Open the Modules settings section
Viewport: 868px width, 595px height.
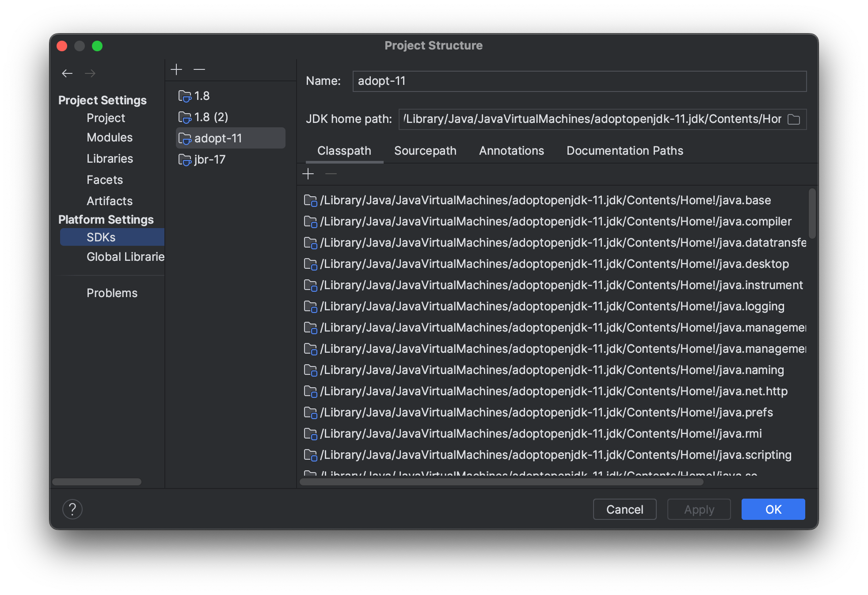pyautogui.click(x=110, y=137)
